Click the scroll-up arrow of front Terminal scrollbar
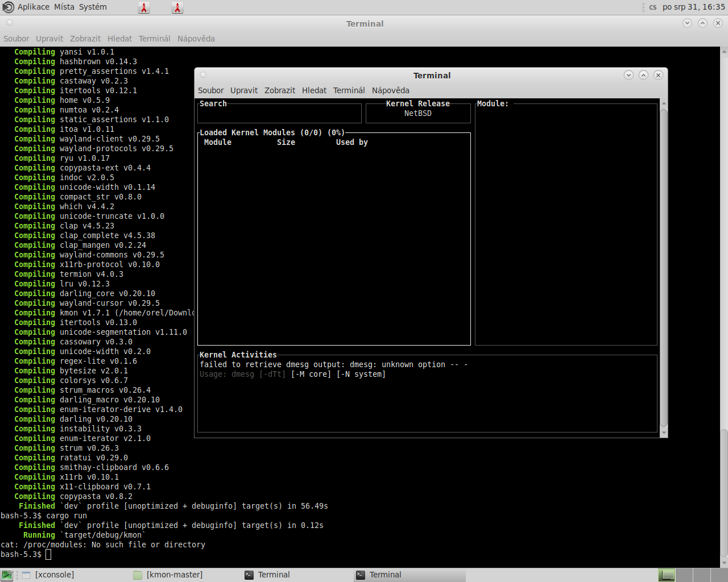The image size is (728, 582). click(664, 103)
